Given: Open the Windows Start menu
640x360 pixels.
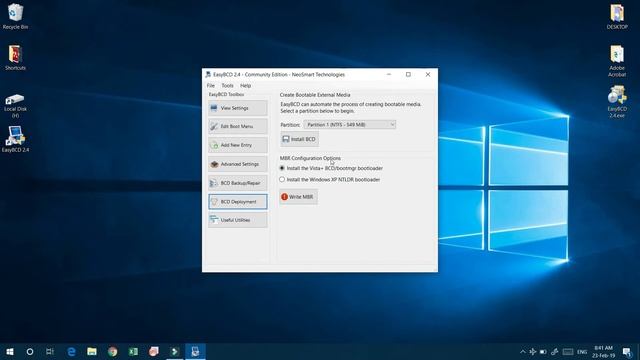Looking at the screenshot, I should [x=10, y=351].
